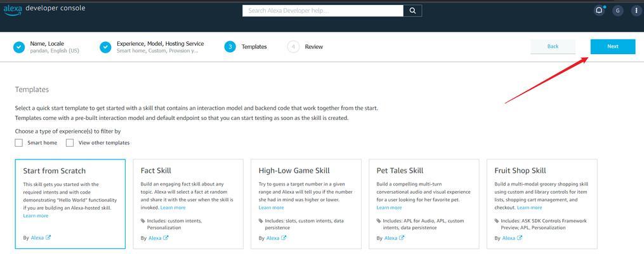The image size is (644, 254).
Task: Focus the Search Alexa Developer help field
Action: 323,11
